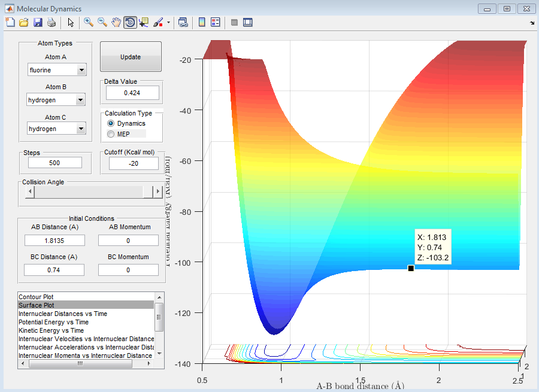
Task: Select Potential Energy vs Time in list
Action: (53, 322)
